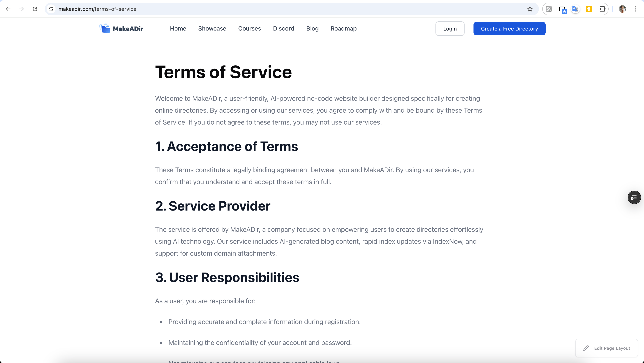This screenshot has width=644, height=363.
Task: Click the Google Keep extension icon
Action: (x=589, y=9)
